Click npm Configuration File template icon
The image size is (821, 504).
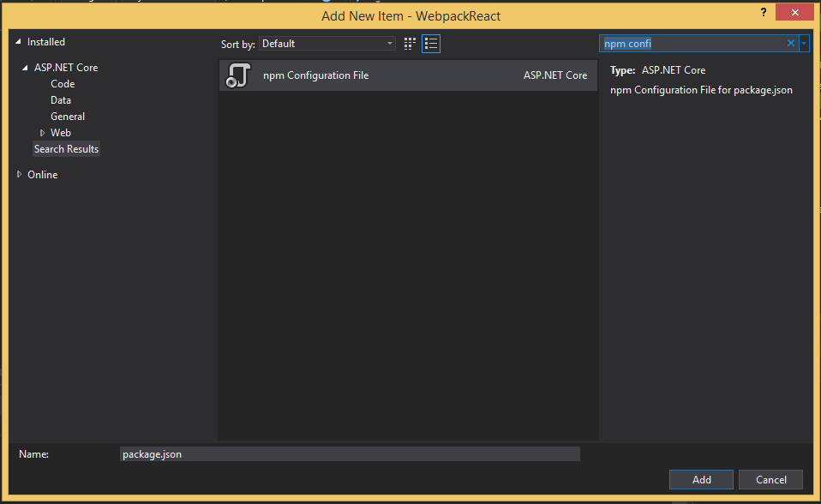(x=238, y=75)
